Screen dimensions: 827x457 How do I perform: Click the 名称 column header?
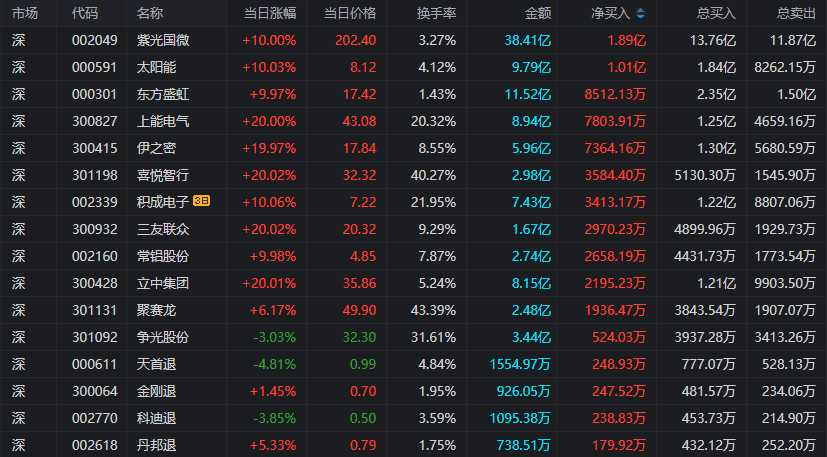click(x=150, y=13)
